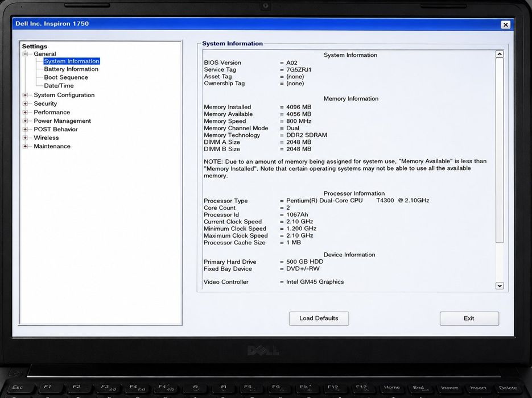Click the Service Tag value 7G5ZRJ1

299,69
